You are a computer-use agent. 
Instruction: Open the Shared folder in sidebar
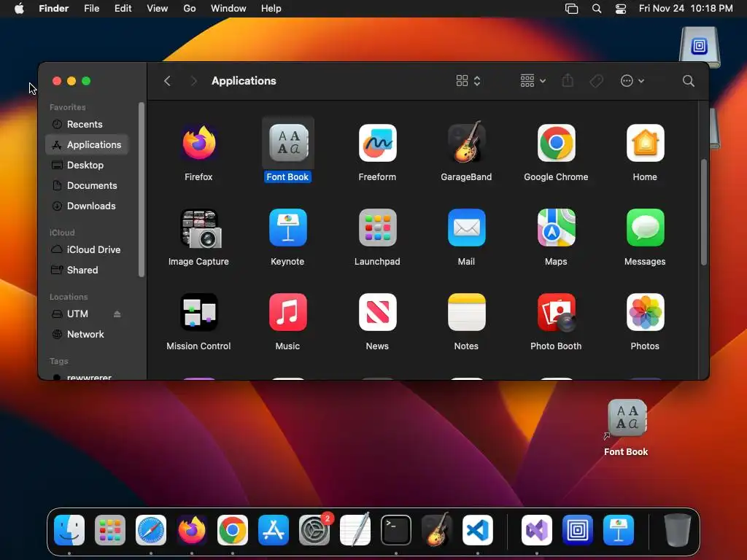(88, 270)
